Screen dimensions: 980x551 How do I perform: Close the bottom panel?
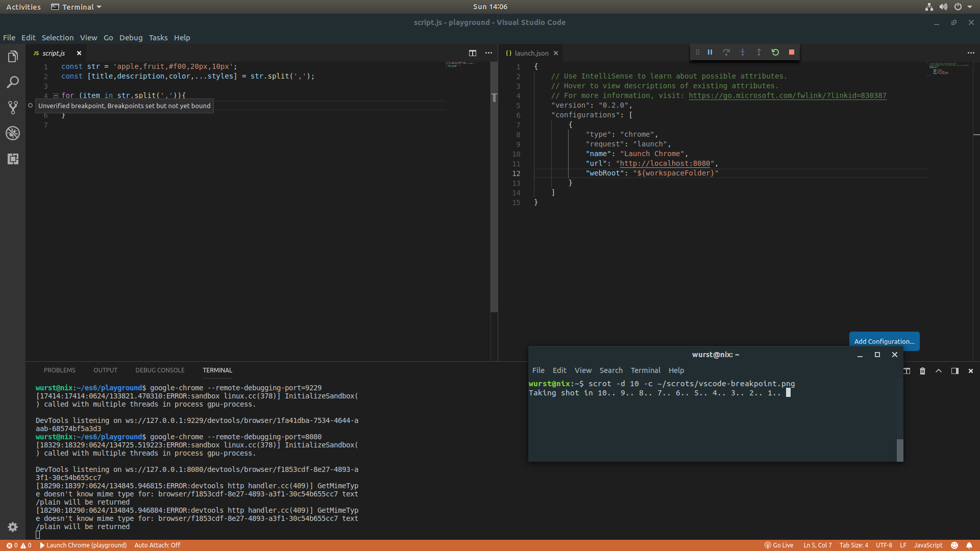point(970,371)
